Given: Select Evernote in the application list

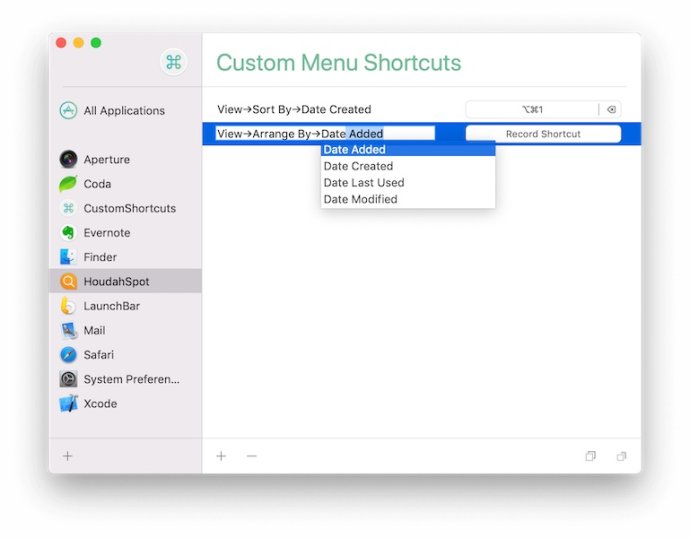Looking at the screenshot, I should pos(125,233).
